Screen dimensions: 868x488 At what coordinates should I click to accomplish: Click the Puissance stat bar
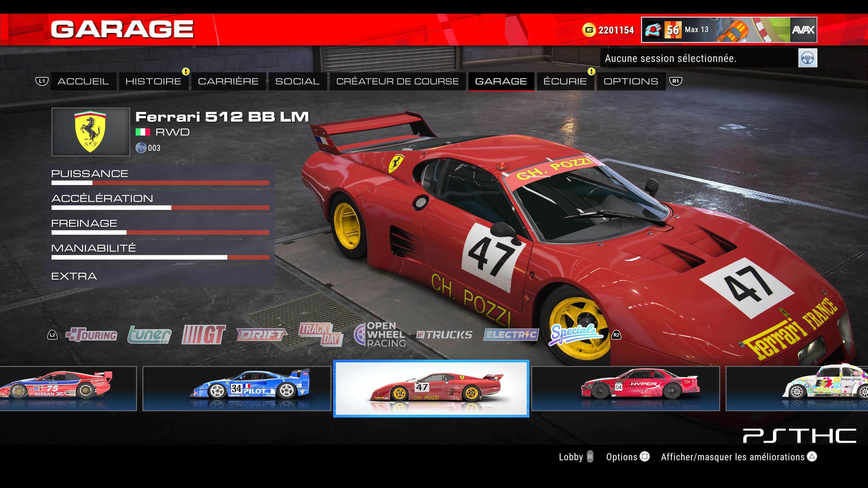click(160, 183)
